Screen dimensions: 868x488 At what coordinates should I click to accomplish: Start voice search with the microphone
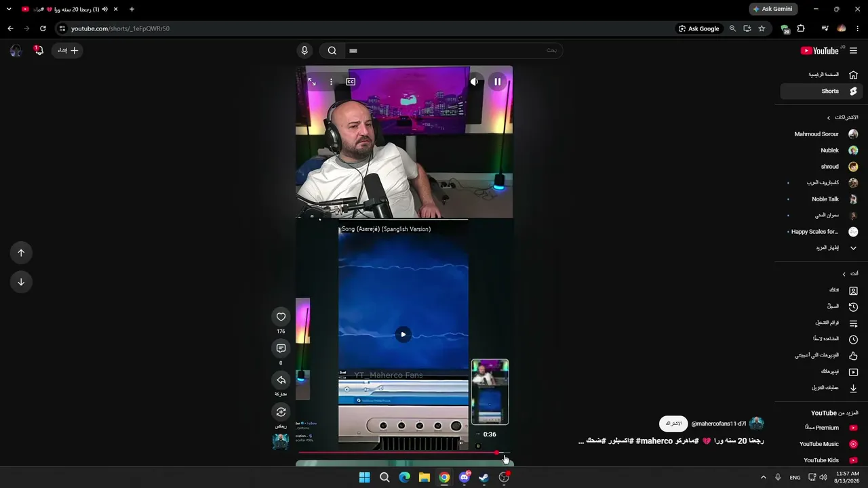304,50
